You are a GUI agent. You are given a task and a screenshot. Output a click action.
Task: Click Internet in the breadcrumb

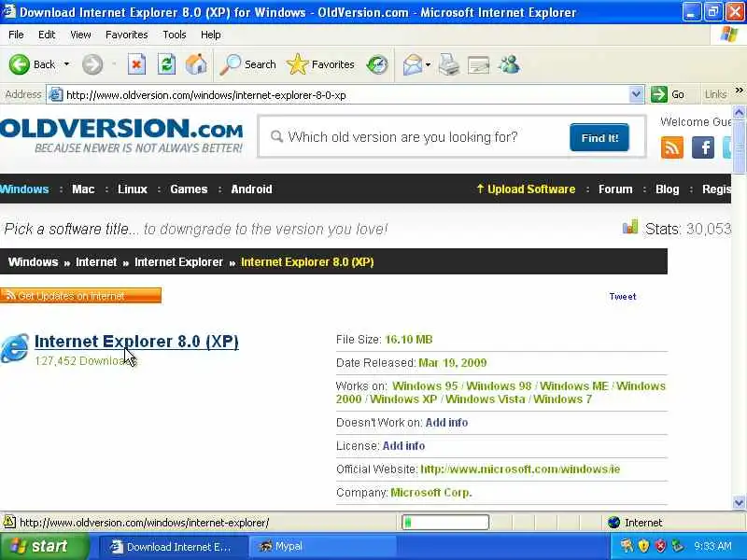96,262
